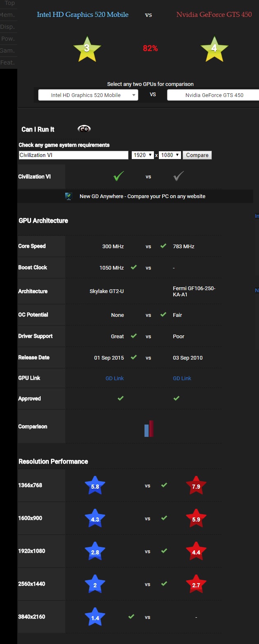The width and height of the screenshot is (259, 644).
Task: Open the Nvidia GD Link
Action: click(x=182, y=378)
